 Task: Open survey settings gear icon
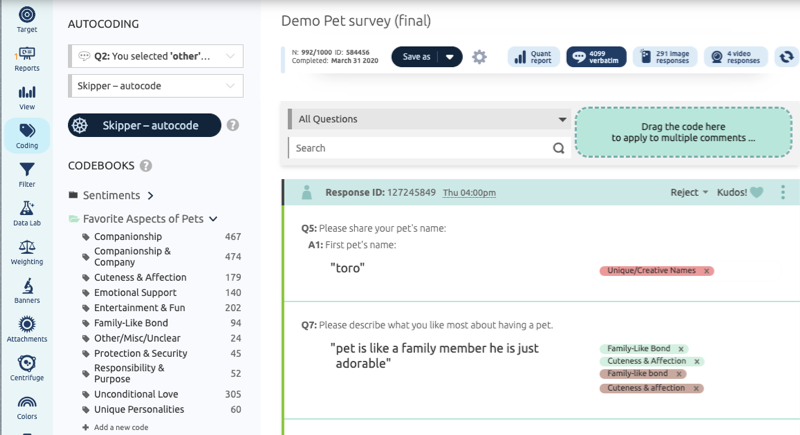click(479, 57)
